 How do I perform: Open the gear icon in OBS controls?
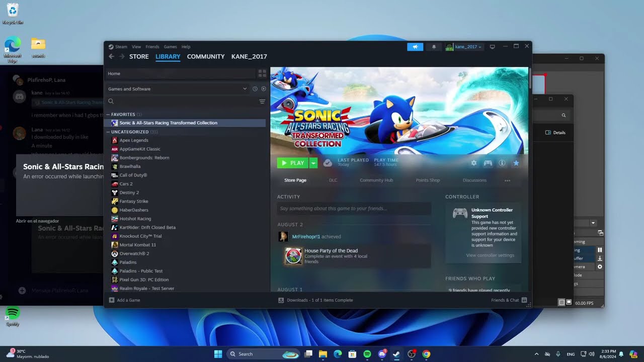(x=600, y=267)
